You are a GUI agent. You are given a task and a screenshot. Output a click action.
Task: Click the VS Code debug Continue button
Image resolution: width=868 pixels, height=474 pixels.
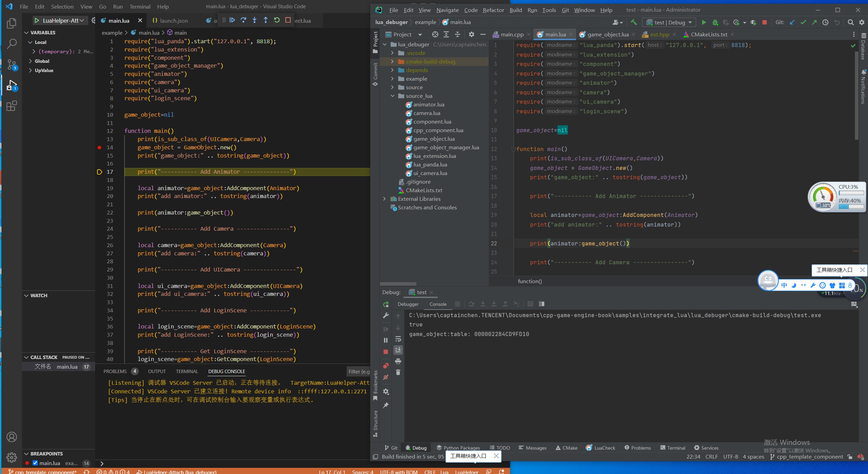233,20
